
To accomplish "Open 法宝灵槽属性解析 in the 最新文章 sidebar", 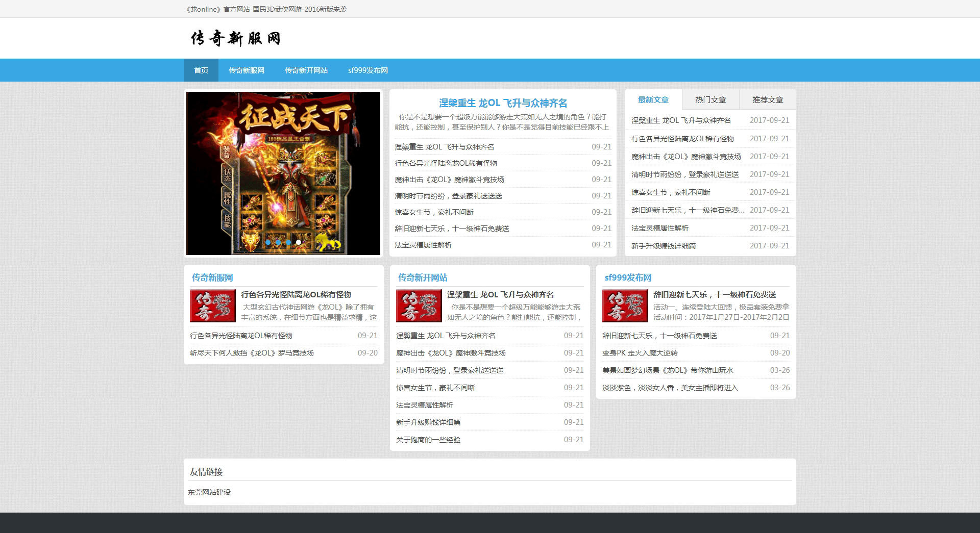I will point(660,228).
